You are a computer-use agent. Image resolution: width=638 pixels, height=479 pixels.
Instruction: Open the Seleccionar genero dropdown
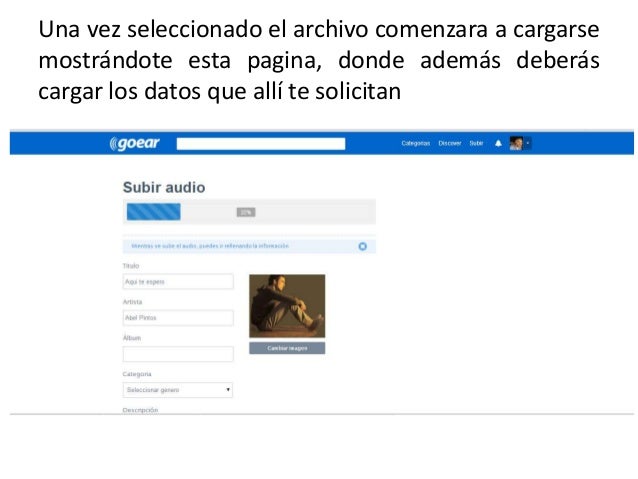point(178,390)
